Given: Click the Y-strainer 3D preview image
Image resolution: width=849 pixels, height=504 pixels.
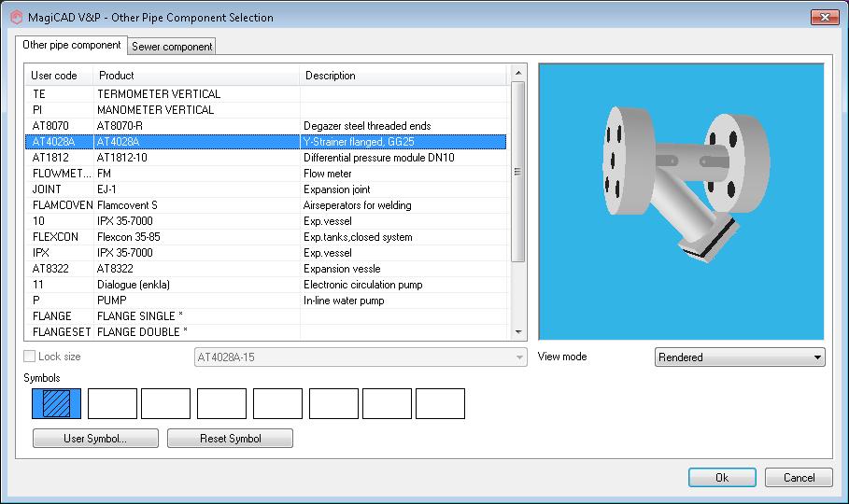Looking at the screenshot, I should (681, 202).
